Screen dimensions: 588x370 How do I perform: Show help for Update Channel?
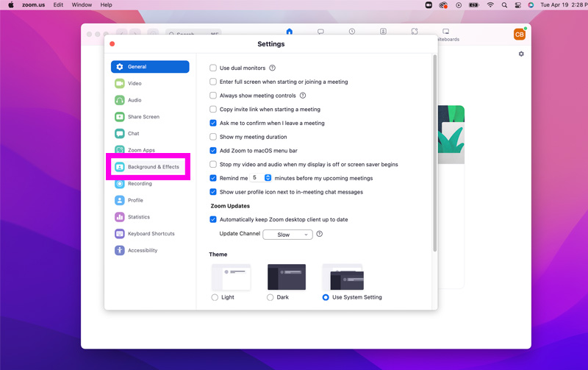(320, 234)
